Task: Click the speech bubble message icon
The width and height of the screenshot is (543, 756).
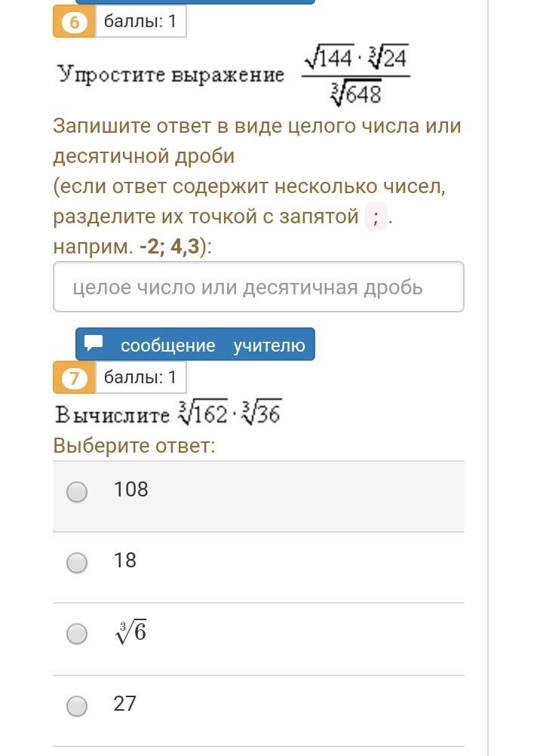Action: tap(94, 344)
